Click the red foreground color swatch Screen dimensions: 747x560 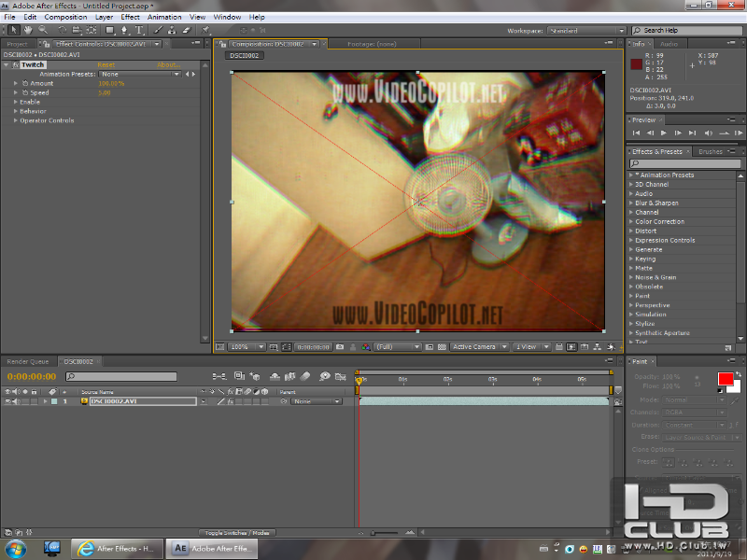726,379
